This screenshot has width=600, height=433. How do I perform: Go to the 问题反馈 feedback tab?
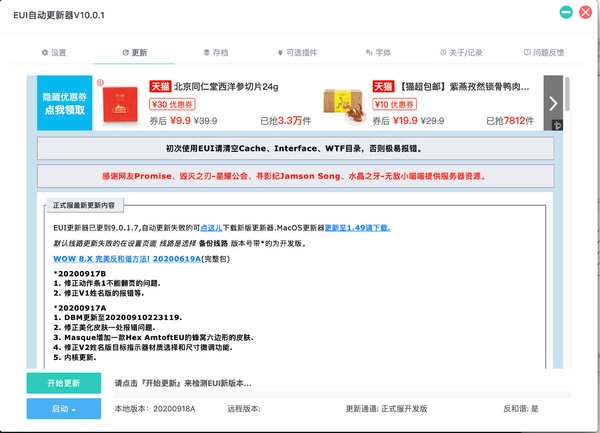tap(541, 51)
